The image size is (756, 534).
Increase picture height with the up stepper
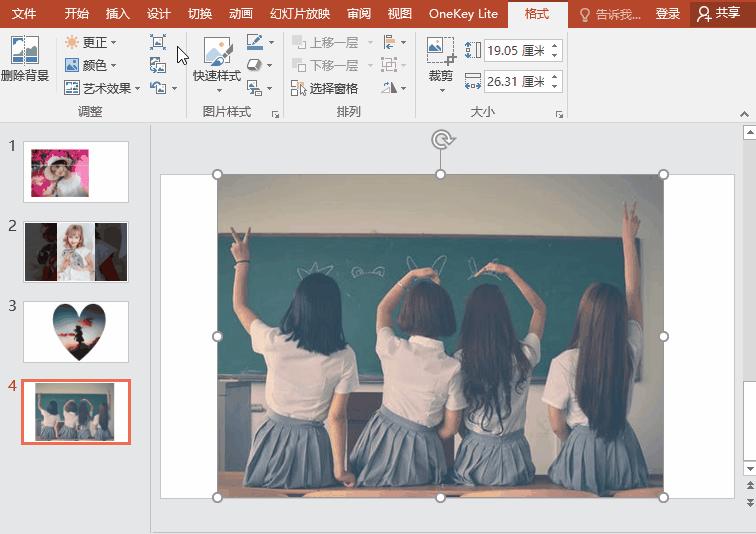click(x=555, y=45)
